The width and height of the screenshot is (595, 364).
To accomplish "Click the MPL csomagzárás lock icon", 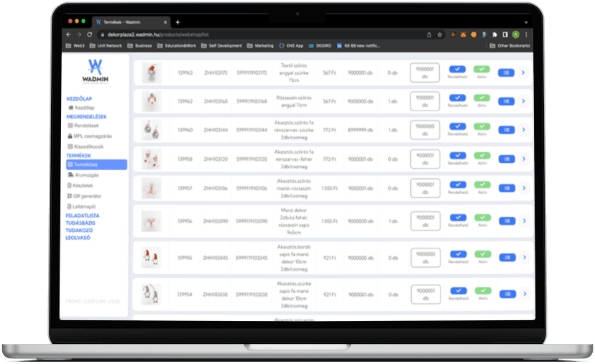I will point(70,136).
